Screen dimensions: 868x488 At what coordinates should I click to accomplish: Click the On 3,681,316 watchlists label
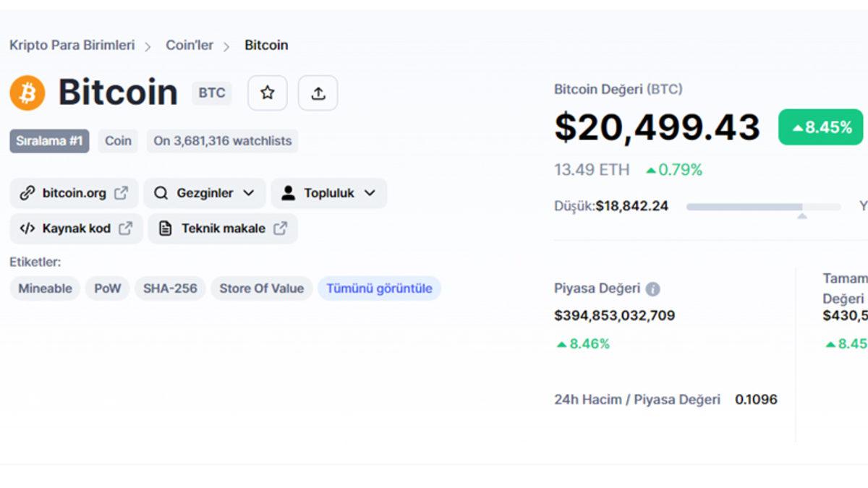pos(222,141)
